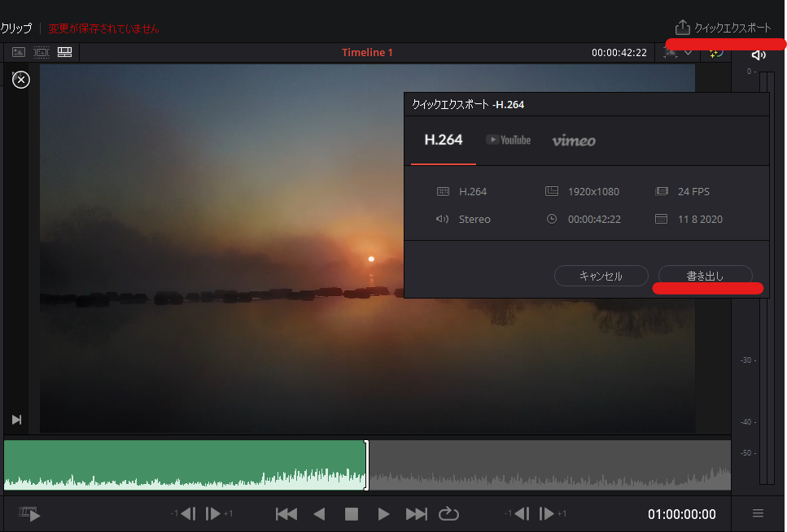Screen dimensions: 787x532
Task: Bypass color grades with the sparkle icon
Action: pos(716,53)
